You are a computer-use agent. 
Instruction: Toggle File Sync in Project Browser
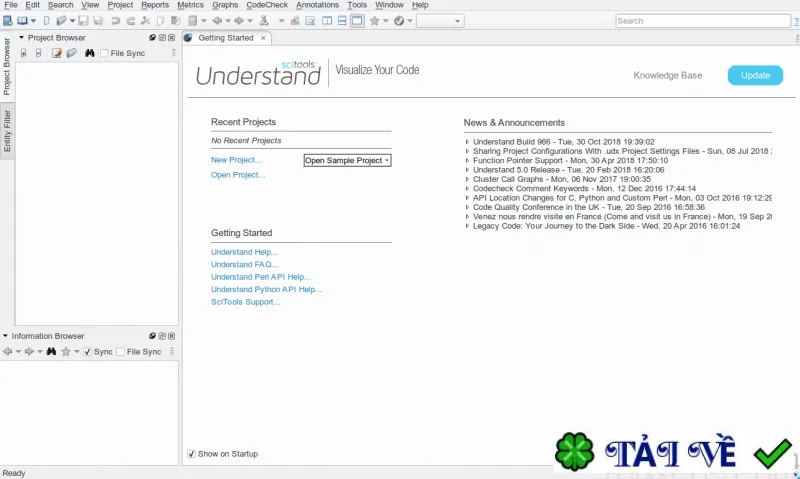pos(105,53)
